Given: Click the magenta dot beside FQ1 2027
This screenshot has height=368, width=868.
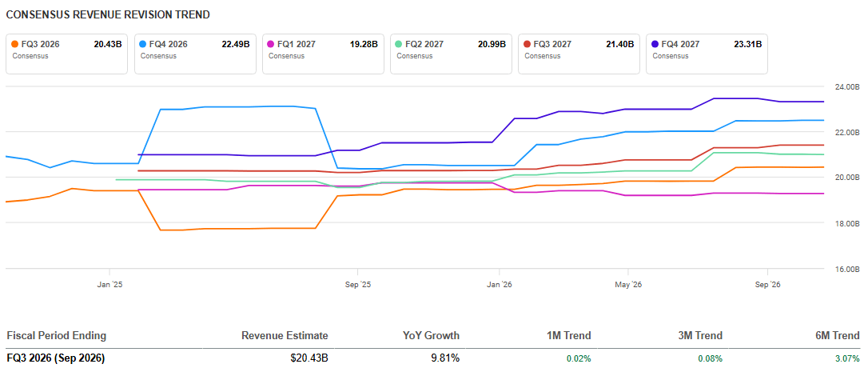Looking at the screenshot, I should [x=271, y=45].
